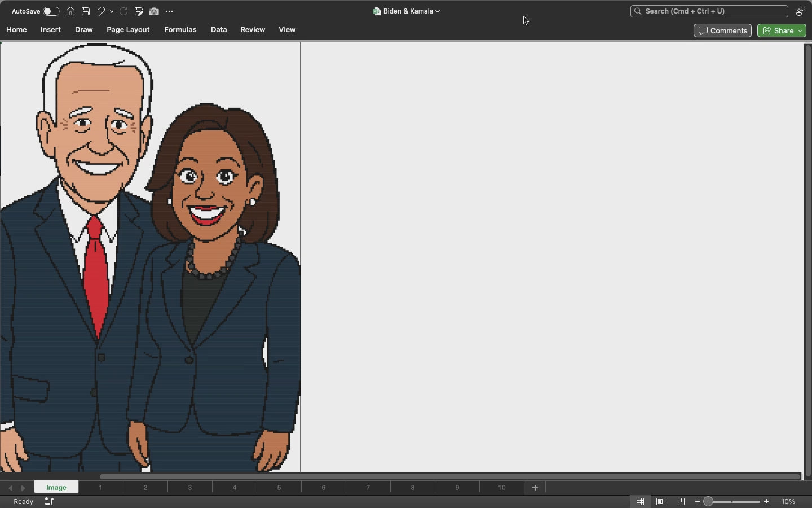Image resolution: width=812 pixels, height=508 pixels.
Task: Click the Comments button
Action: [x=722, y=31]
